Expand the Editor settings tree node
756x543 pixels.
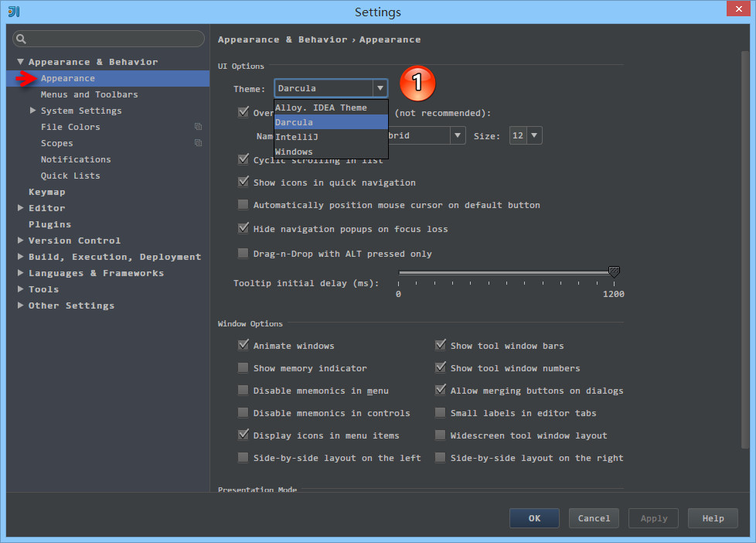click(21, 208)
